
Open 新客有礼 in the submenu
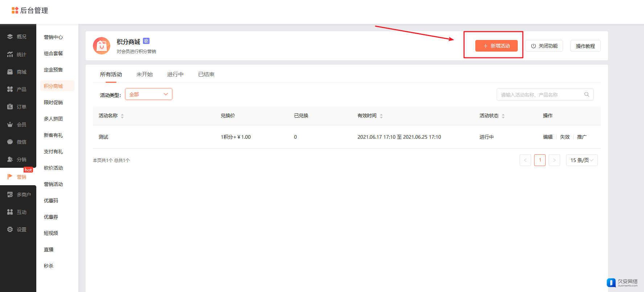[53, 135]
